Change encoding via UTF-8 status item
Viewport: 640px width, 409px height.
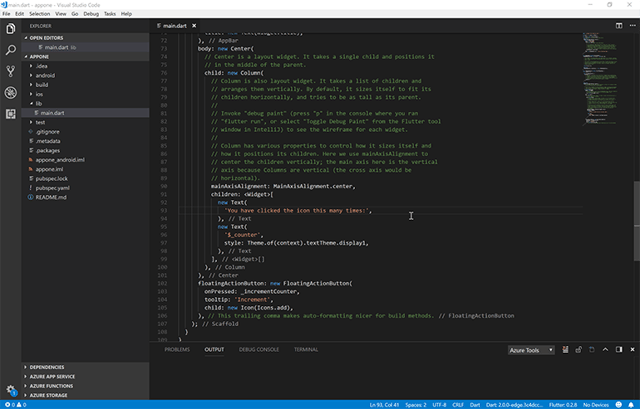pos(439,405)
